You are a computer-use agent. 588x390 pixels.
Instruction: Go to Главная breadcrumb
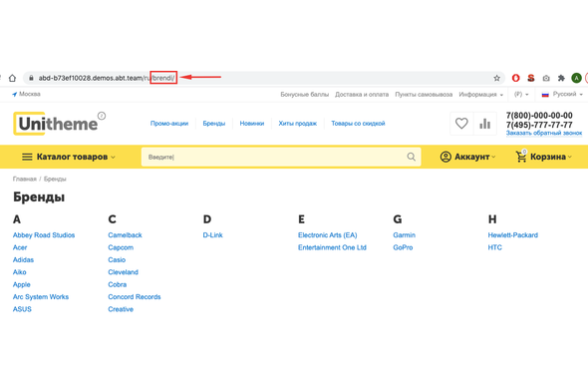point(24,180)
